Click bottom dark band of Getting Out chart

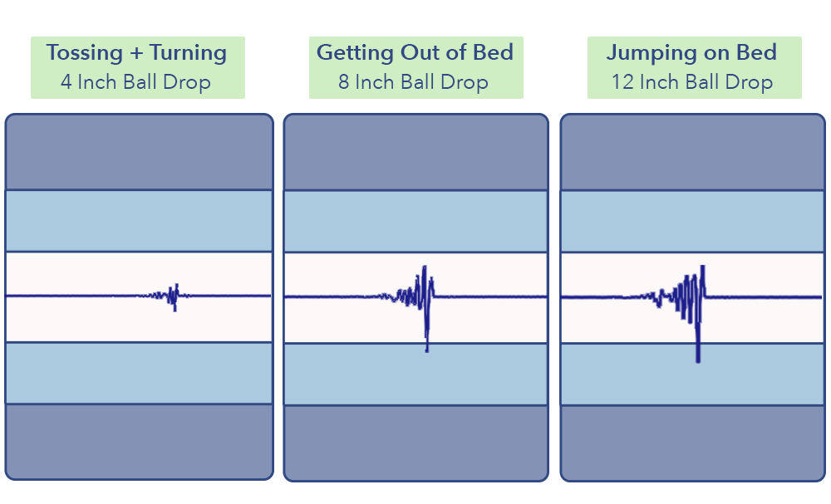416,443
